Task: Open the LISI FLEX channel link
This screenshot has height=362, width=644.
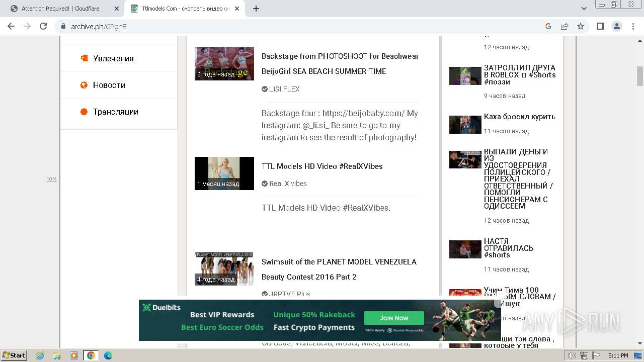Action: point(284,89)
